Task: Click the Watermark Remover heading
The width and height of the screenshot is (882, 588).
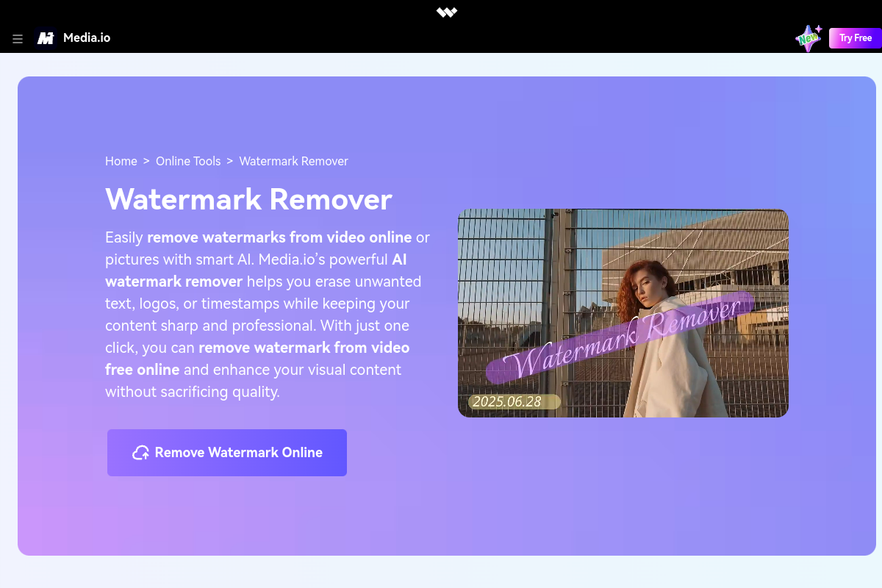Action: pyautogui.click(x=248, y=199)
